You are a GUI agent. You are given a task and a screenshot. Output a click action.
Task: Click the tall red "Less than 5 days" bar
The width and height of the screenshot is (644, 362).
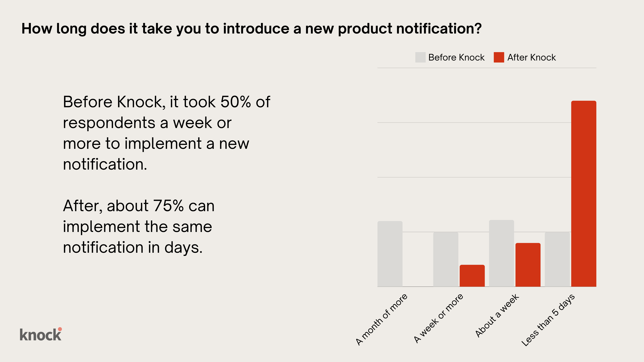583,194
